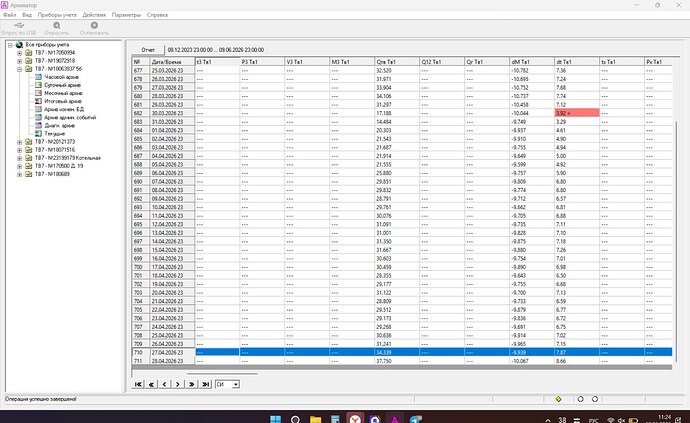This screenshot has width=690, height=423.
Task: Open Windows taskbar search
Action: tap(295, 419)
